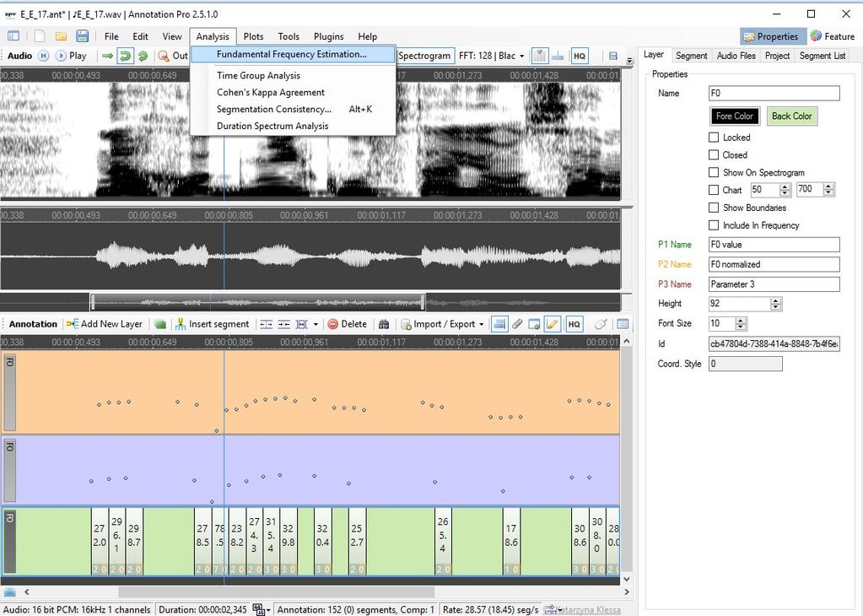Open a file with the folder icon
Image resolution: width=863 pixels, height=616 pixels.
(61, 36)
